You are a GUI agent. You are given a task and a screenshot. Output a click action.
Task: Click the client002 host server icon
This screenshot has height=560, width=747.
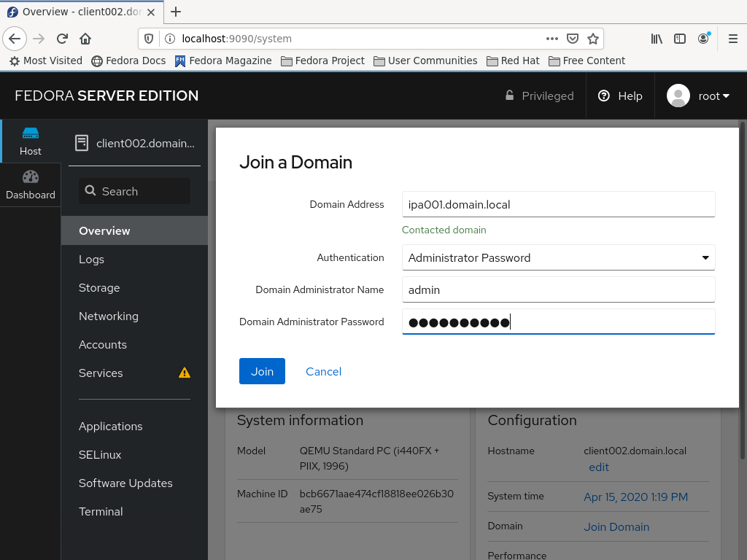(x=82, y=143)
